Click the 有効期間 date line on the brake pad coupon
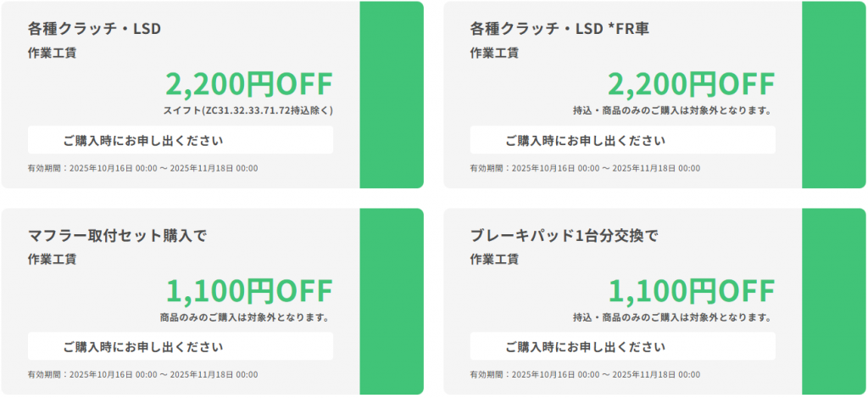 tap(585, 375)
